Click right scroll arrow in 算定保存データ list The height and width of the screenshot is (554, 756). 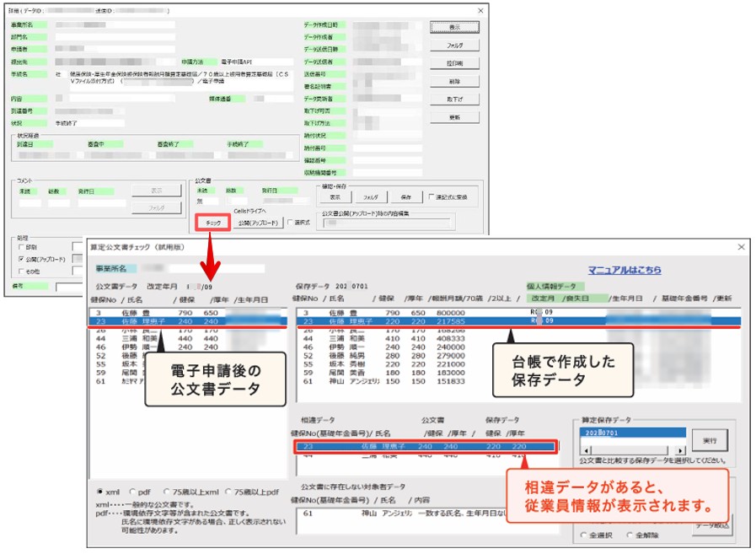point(680,450)
